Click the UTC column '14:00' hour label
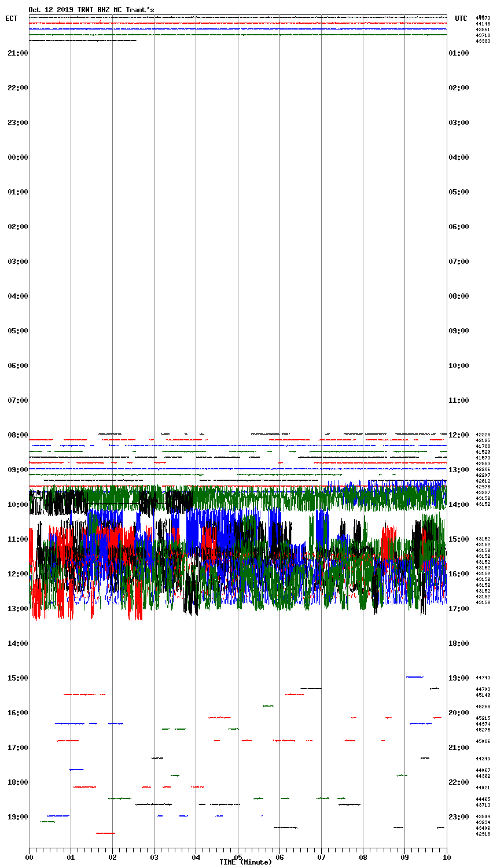 [459, 505]
